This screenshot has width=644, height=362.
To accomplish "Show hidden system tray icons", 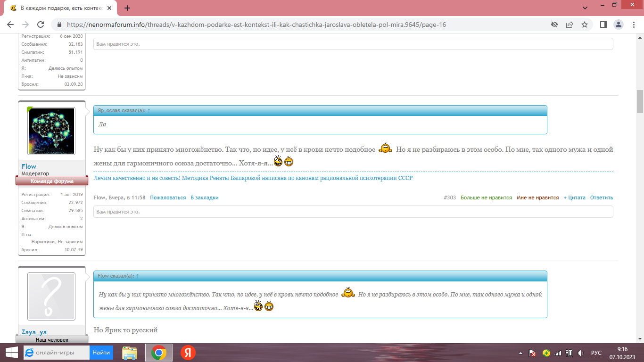I will click(x=520, y=353).
